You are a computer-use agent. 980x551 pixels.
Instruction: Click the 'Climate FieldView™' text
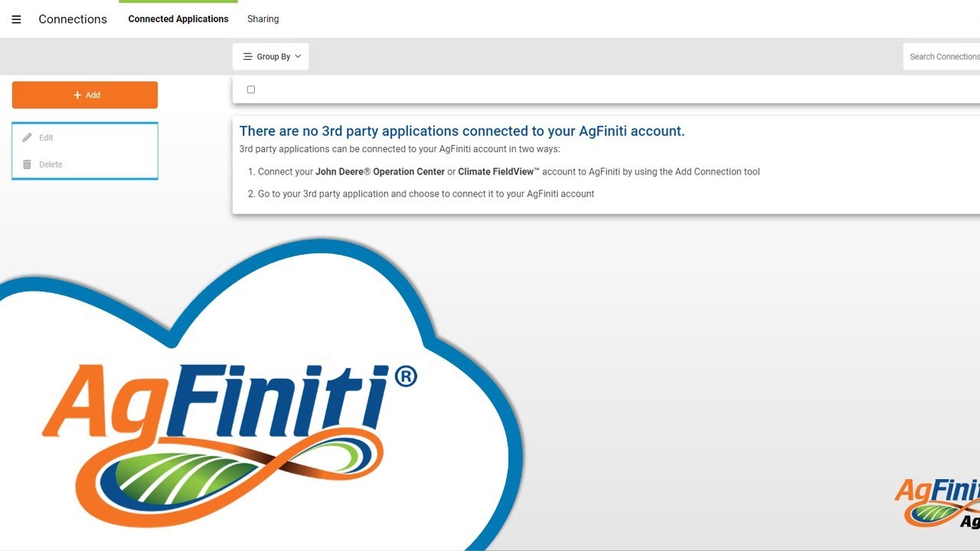point(498,172)
